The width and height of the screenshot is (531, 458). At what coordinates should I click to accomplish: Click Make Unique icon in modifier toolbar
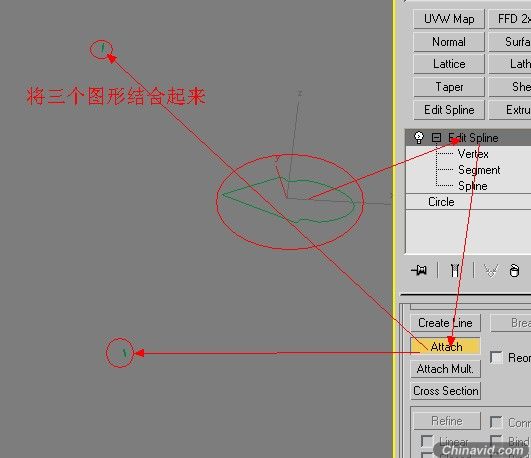pyautogui.click(x=491, y=270)
